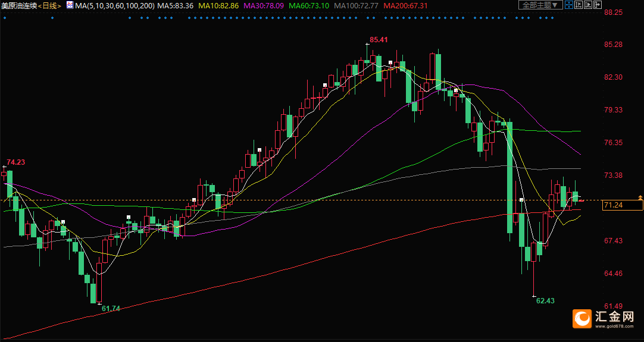The width and height of the screenshot is (644, 342).
Task: Click the 61.49 price axis label
Action: (x=614, y=306)
